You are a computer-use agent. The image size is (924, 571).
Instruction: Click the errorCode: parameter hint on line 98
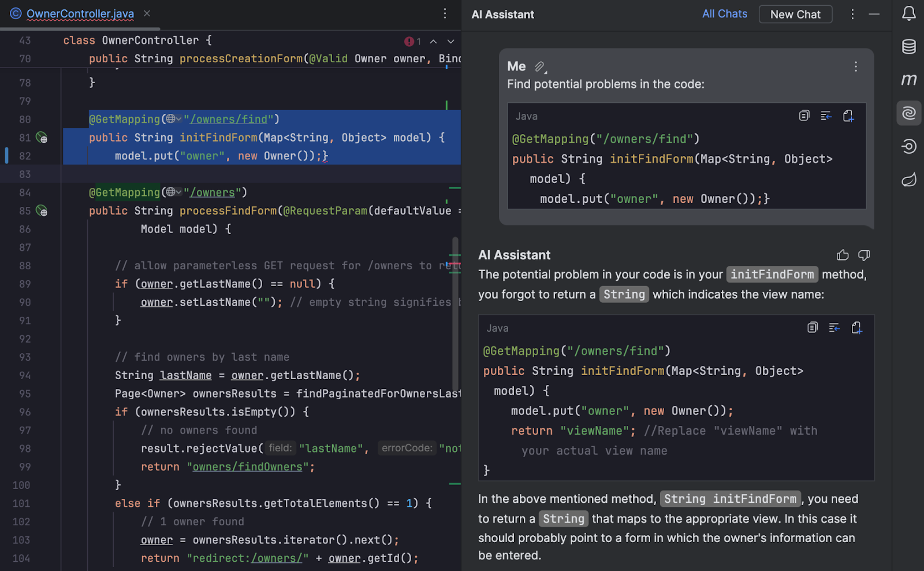pyautogui.click(x=407, y=448)
